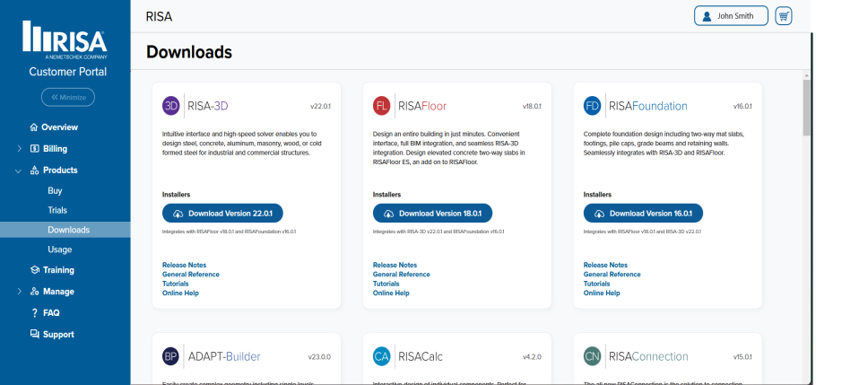The height and width of the screenshot is (385, 868).
Task: Open the shopping cart icon
Action: point(784,16)
